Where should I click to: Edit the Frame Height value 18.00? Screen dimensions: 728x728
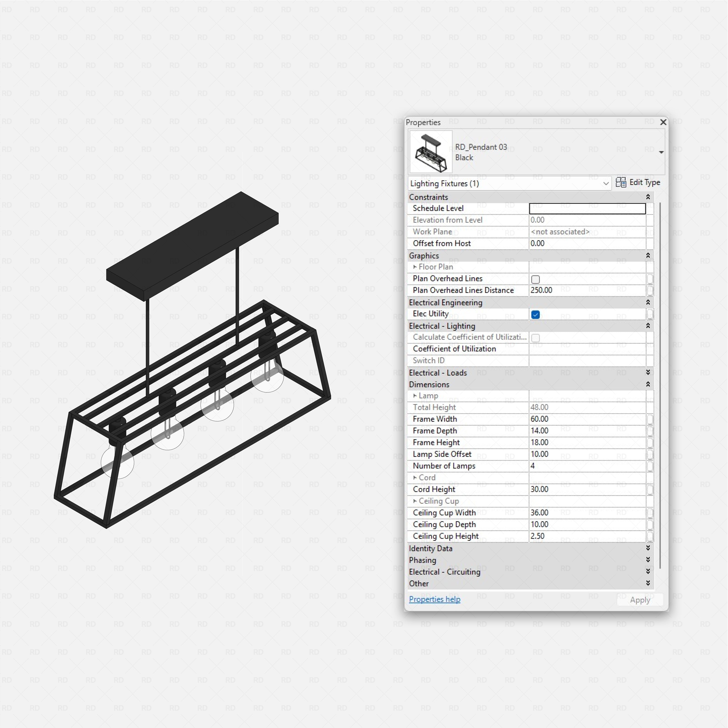pyautogui.click(x=587, y=442)
